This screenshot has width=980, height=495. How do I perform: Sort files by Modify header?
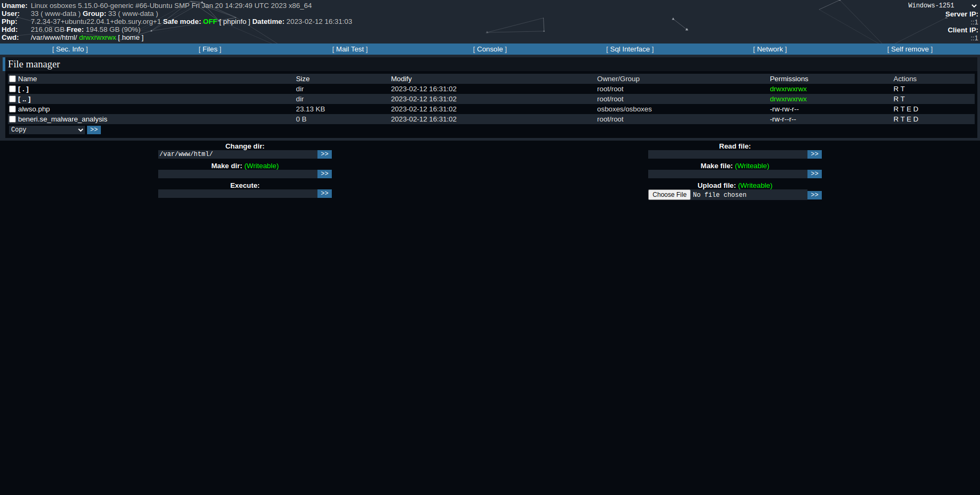401,79
